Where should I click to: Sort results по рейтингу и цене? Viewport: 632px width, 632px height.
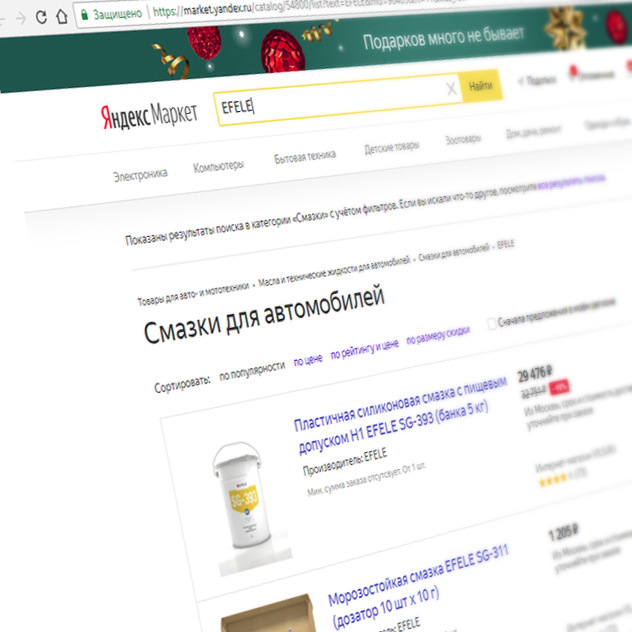pos(364,349)
